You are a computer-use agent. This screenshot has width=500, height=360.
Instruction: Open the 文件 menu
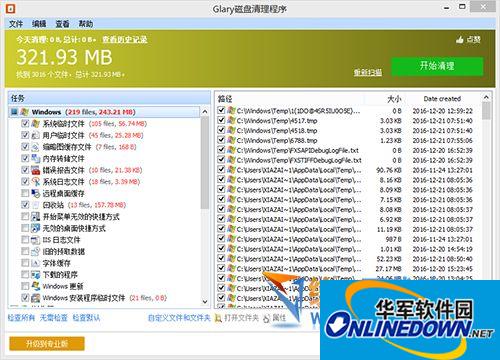pos(16,24)
